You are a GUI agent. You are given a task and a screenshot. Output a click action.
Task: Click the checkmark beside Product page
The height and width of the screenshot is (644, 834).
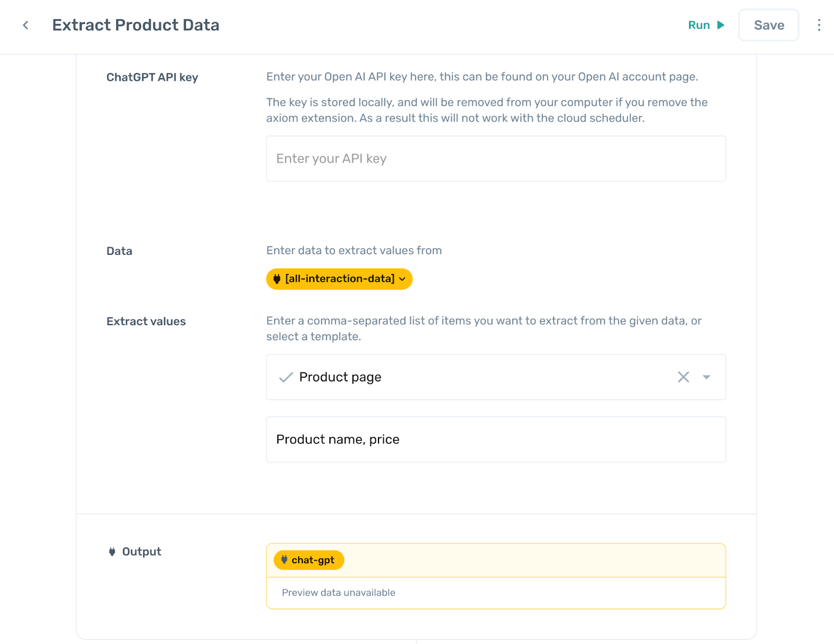[x=286, y=377]
